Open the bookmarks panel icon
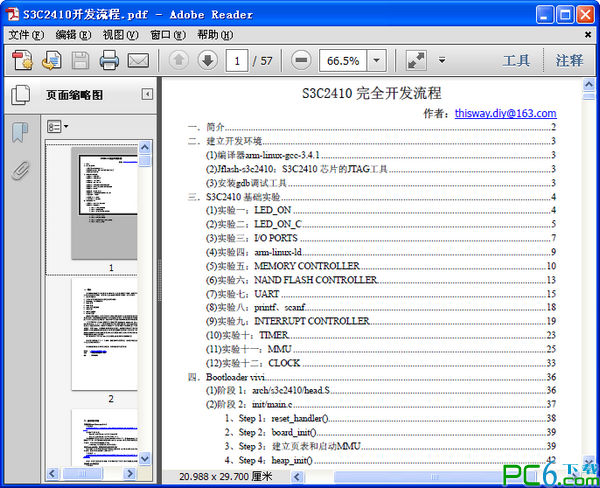Image resolution: width=600 pixels, height=488 pixels. [x=19, y=133]
